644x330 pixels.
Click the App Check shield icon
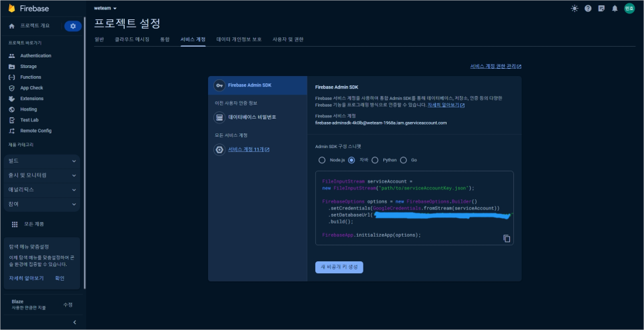(11, 88)
